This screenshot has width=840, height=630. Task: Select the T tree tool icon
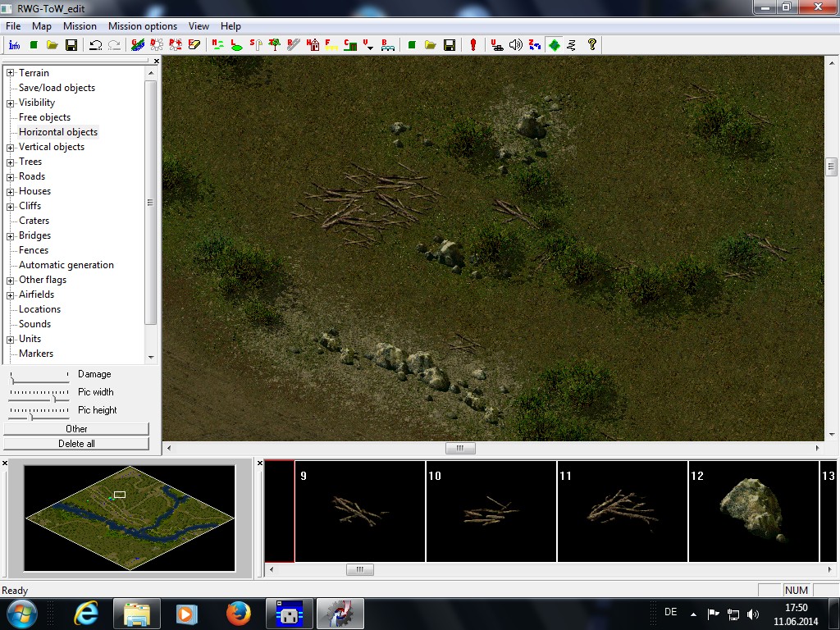coord(274,45)
